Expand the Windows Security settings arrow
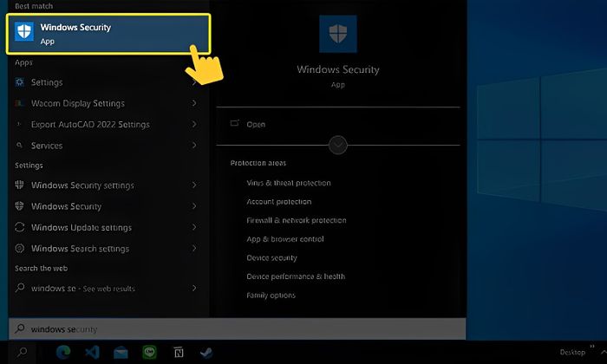607x364 pixels. click(x=194, y=185)
